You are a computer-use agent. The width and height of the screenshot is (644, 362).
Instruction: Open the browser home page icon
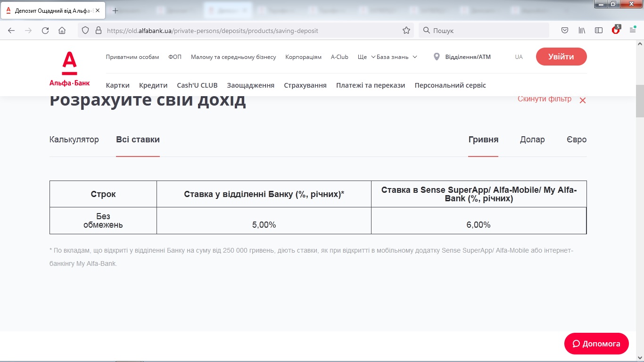click(62, 30)
